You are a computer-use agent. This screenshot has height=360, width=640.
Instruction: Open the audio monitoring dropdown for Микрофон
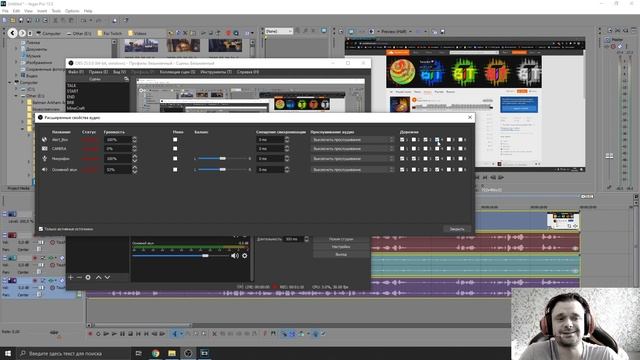(x=353, y=158)
